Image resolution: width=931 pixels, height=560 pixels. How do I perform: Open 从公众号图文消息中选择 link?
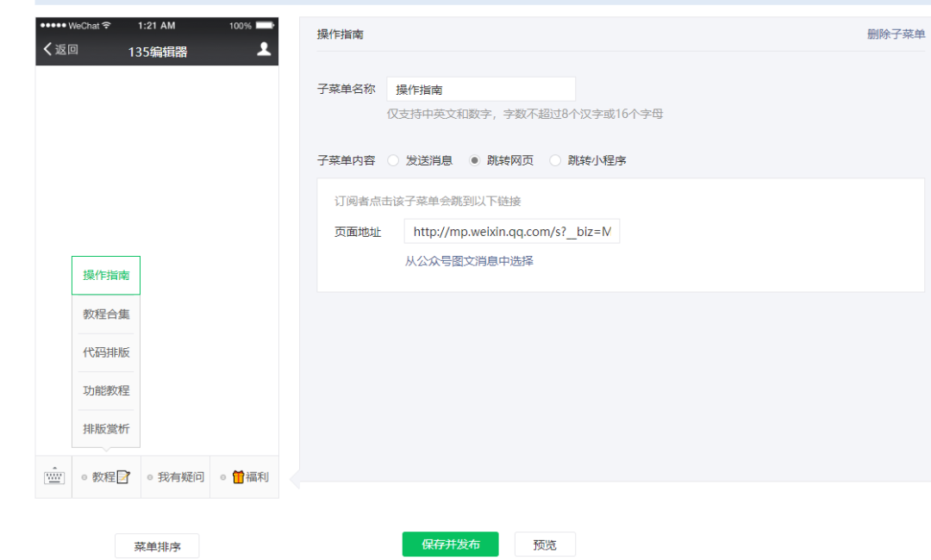(x=469, y=261)
